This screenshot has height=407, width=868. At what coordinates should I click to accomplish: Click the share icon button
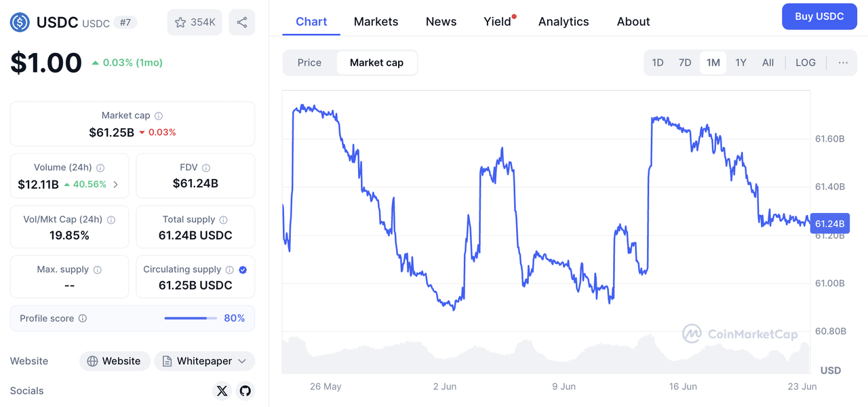242,22
